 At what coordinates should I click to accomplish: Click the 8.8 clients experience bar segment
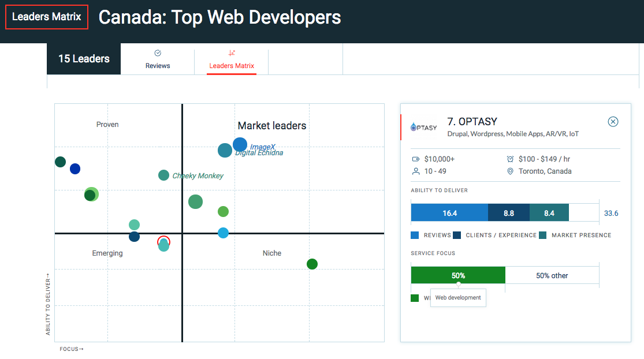509,213
